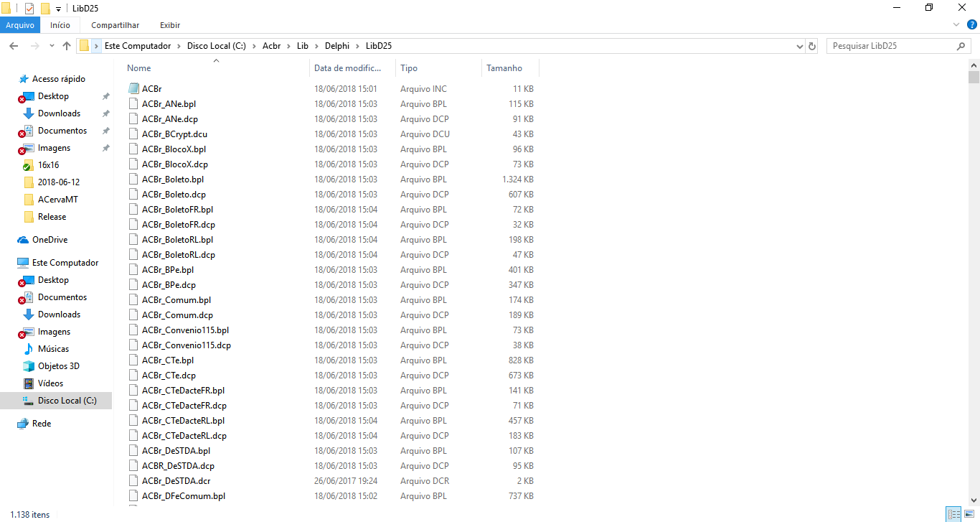The image size is (980, 522).
Task: Sort by the Nome column header
Action: tap(218, 68)
